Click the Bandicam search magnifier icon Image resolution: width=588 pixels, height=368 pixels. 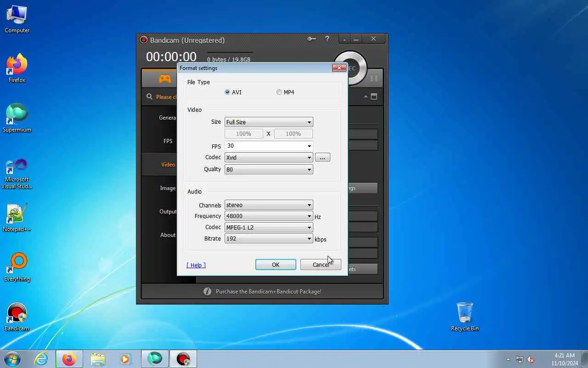pyautogui.click(x=149, y=97)
